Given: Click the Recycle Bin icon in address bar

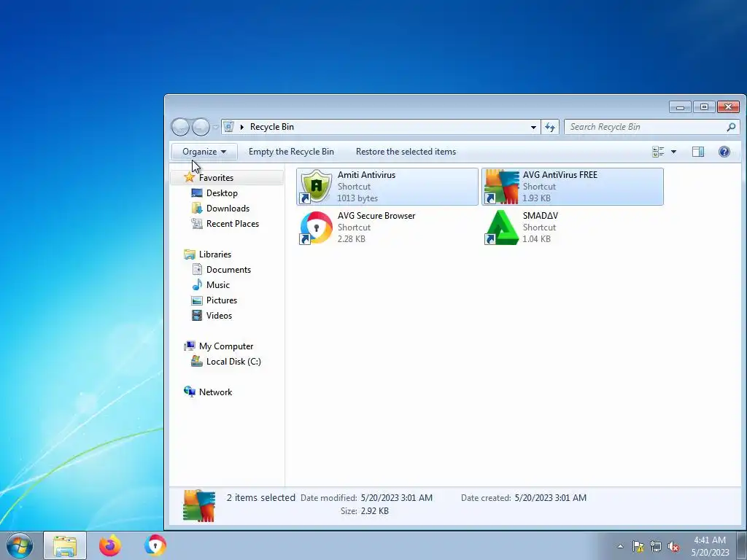Looking at the screenshot, I should click(228, 127).
